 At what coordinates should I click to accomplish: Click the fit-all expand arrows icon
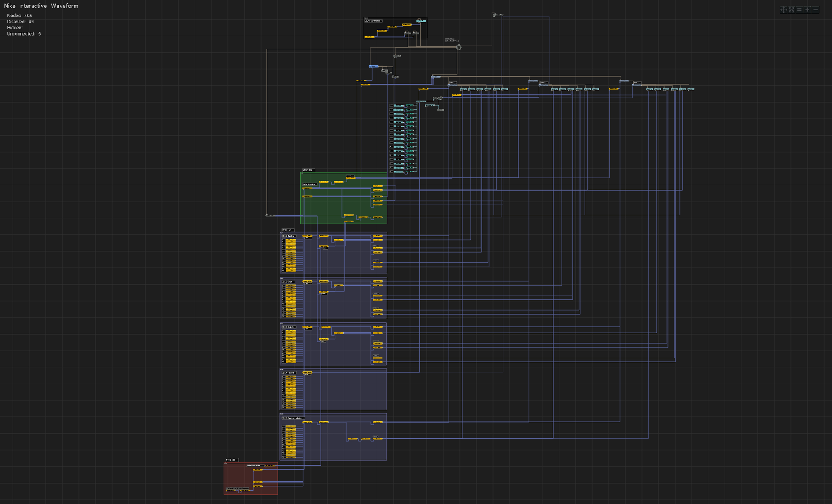click(791, 10)
